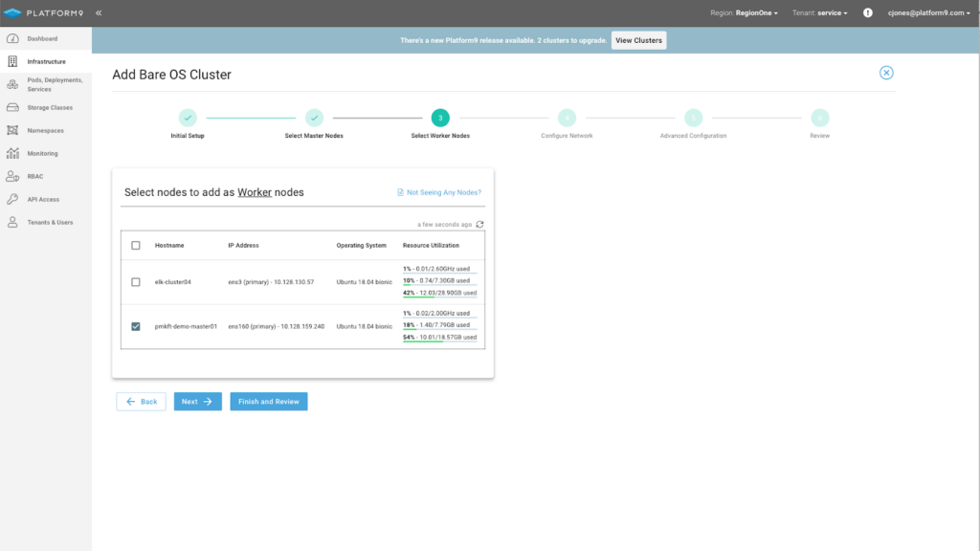The image size is (980, 551).
Task: Click Finish and Review button
Action: point(269,402)
